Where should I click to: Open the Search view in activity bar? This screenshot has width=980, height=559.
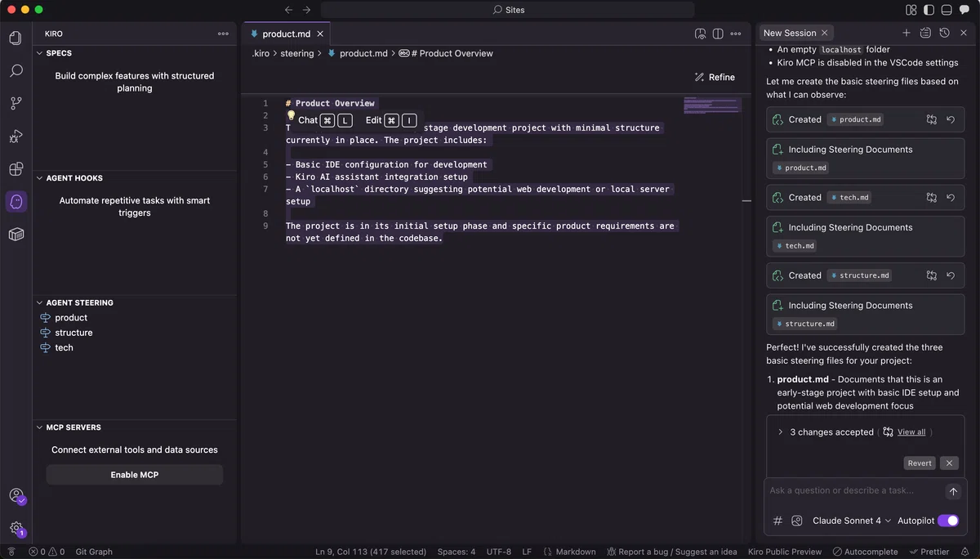point(16,70)
